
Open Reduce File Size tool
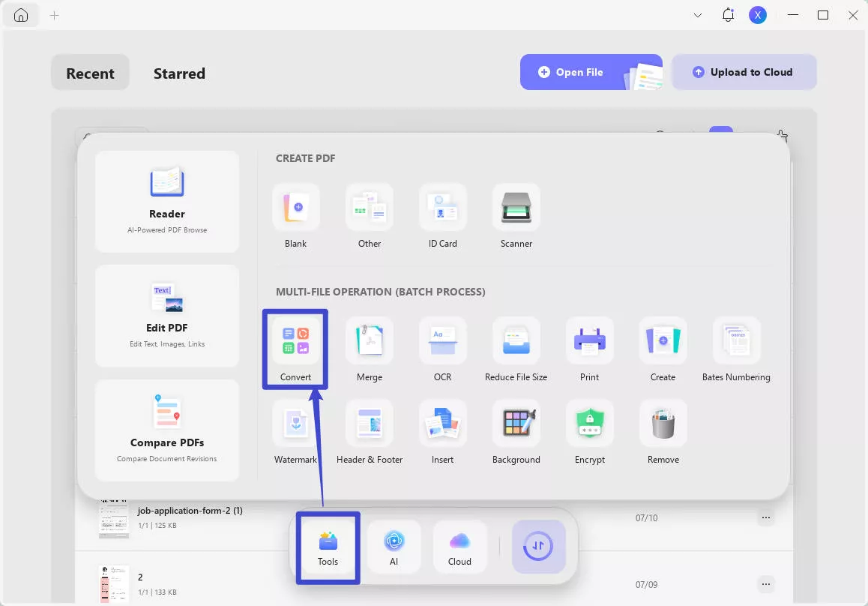point(516,341)
